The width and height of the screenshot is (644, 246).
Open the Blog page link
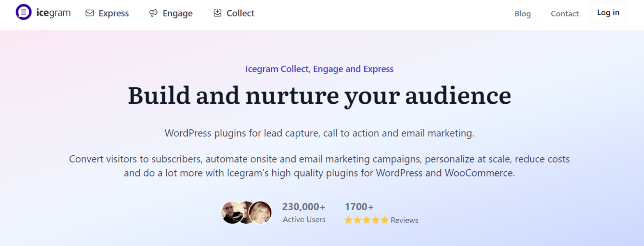[522, 14]
